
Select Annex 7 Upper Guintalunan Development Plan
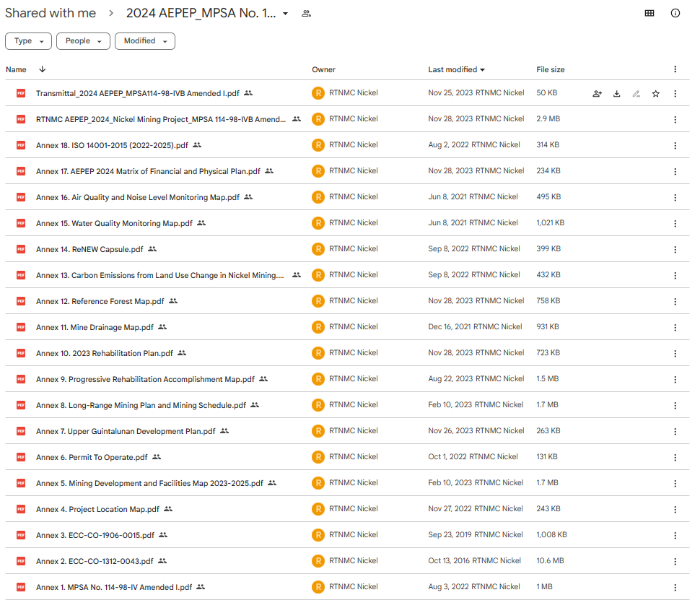click(x=126, y=431)
